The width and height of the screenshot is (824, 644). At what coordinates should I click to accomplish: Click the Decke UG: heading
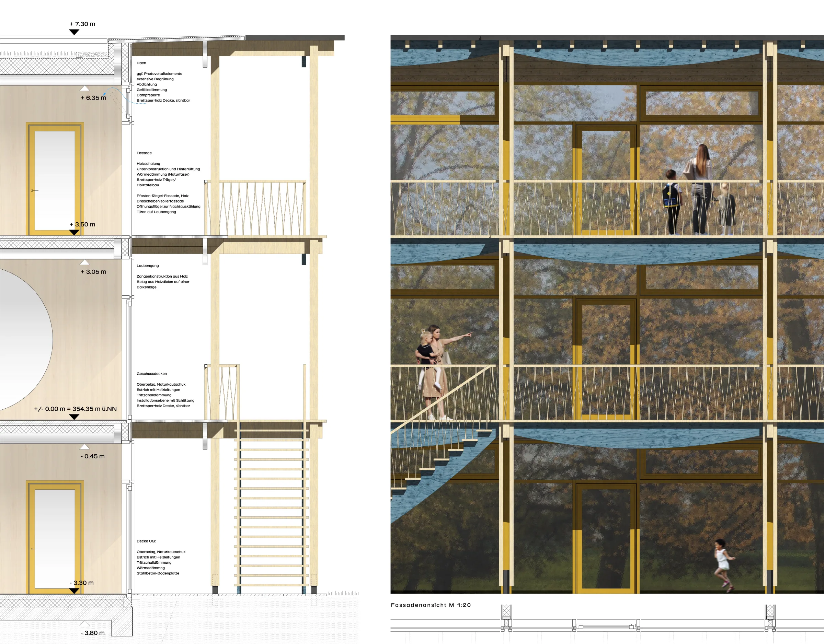click(x=146, y=541)
